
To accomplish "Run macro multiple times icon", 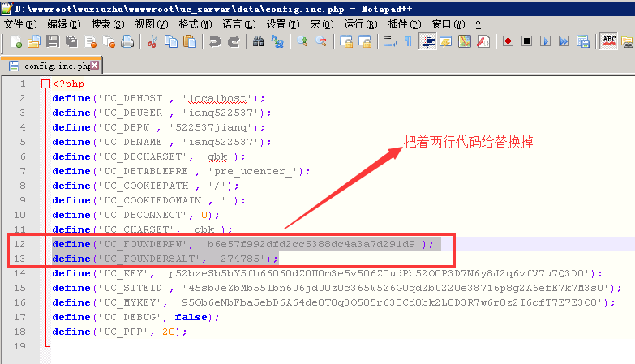I will 564,41.
